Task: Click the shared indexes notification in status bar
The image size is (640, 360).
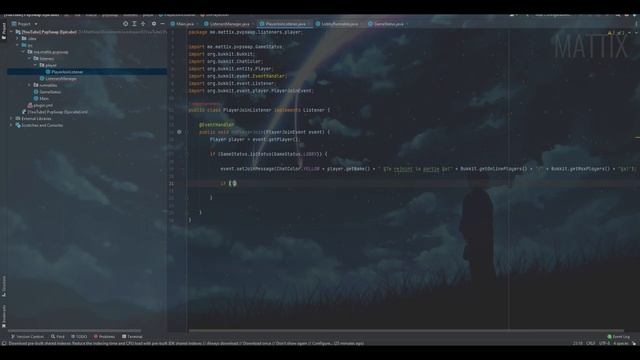Action: pos(186,343)
